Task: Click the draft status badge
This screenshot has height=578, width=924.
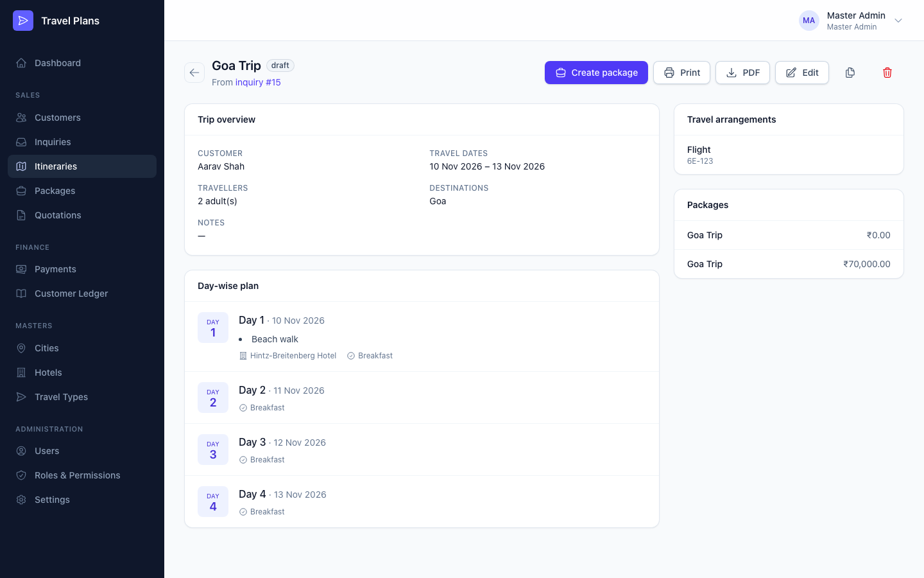Action: click(280, 66)
